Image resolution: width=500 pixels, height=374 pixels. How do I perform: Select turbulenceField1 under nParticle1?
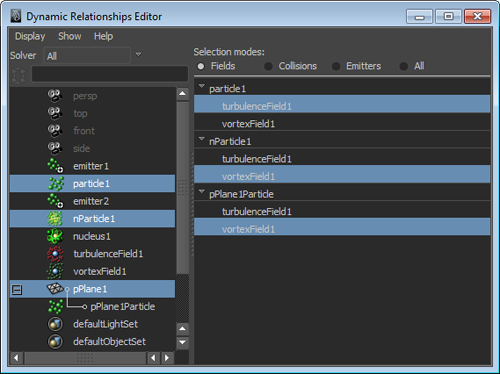coord(342,159)
